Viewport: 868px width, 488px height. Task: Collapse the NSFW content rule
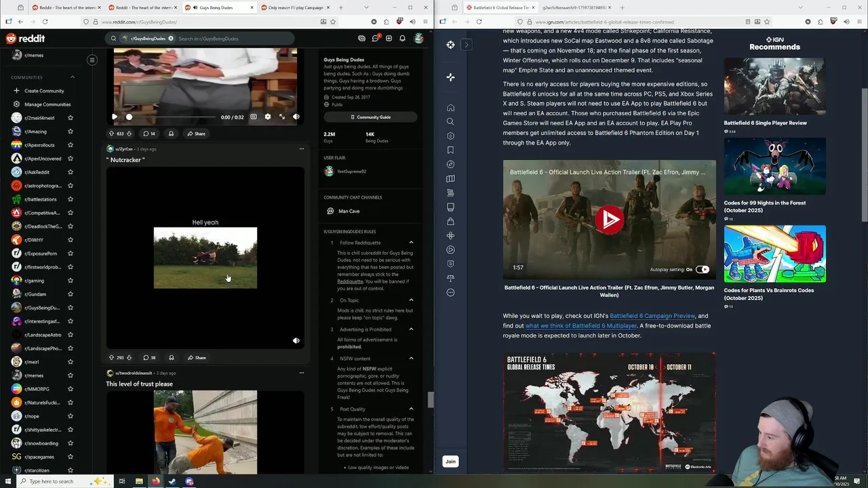click(411, 359)
